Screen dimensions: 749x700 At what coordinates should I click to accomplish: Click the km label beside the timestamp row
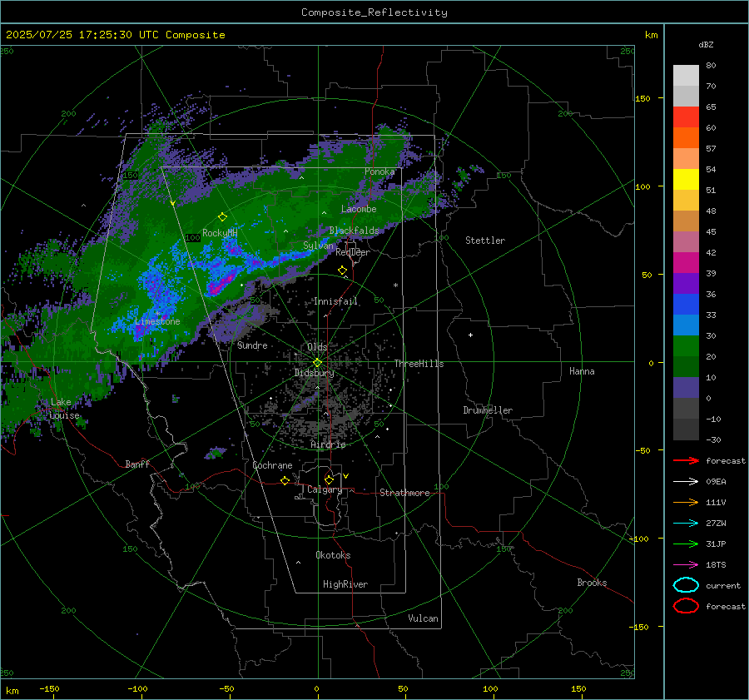[651, 35]
